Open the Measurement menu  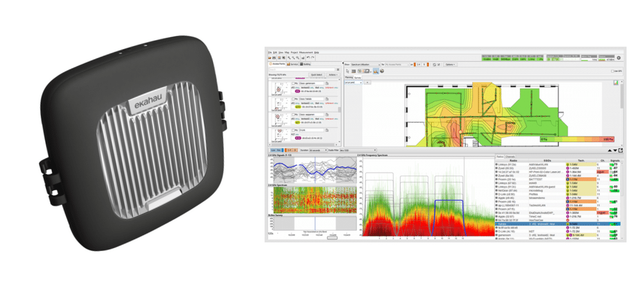click(x=306, y=53)
